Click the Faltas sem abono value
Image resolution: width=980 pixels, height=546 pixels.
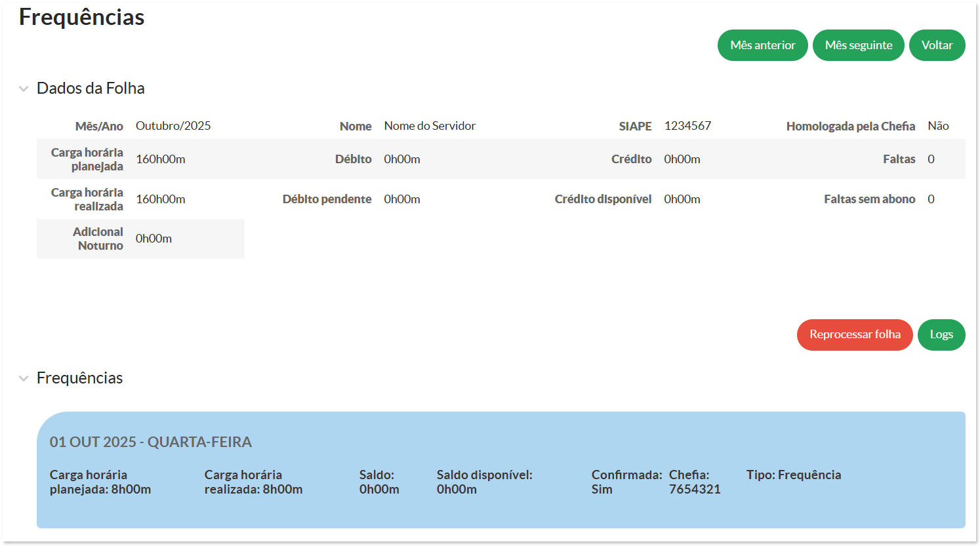coord(931,199)
